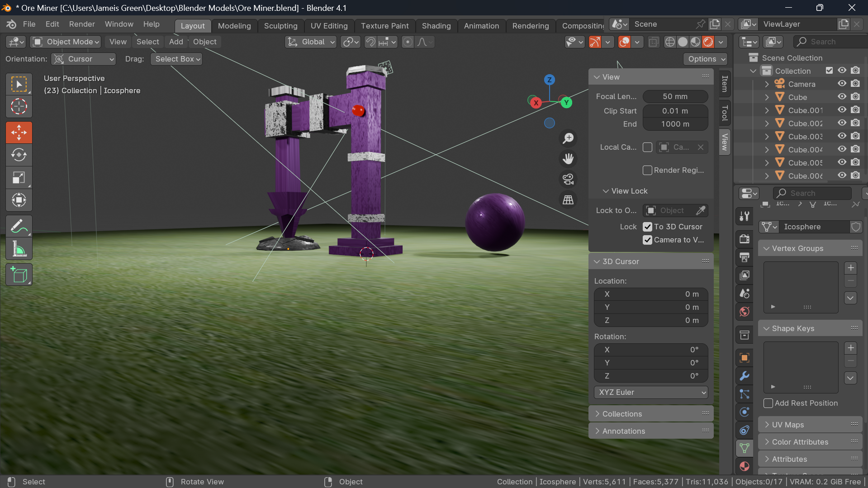
Task: Add a new vertex group with plus
Action: pos(851,268)
